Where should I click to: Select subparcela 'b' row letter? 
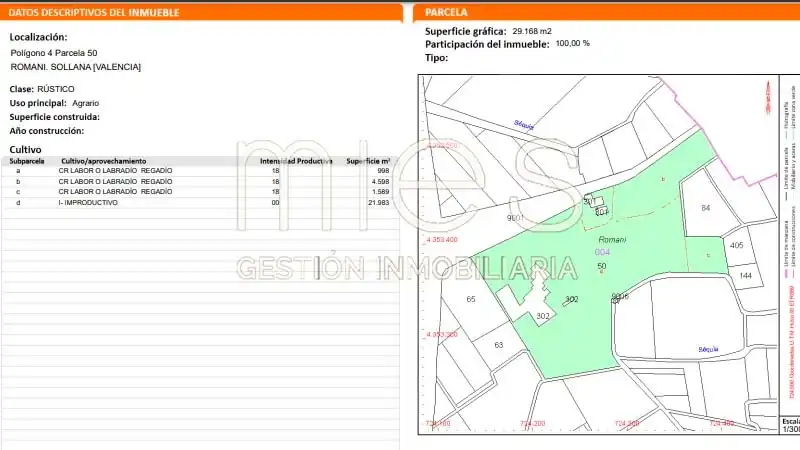coord(18,182)
